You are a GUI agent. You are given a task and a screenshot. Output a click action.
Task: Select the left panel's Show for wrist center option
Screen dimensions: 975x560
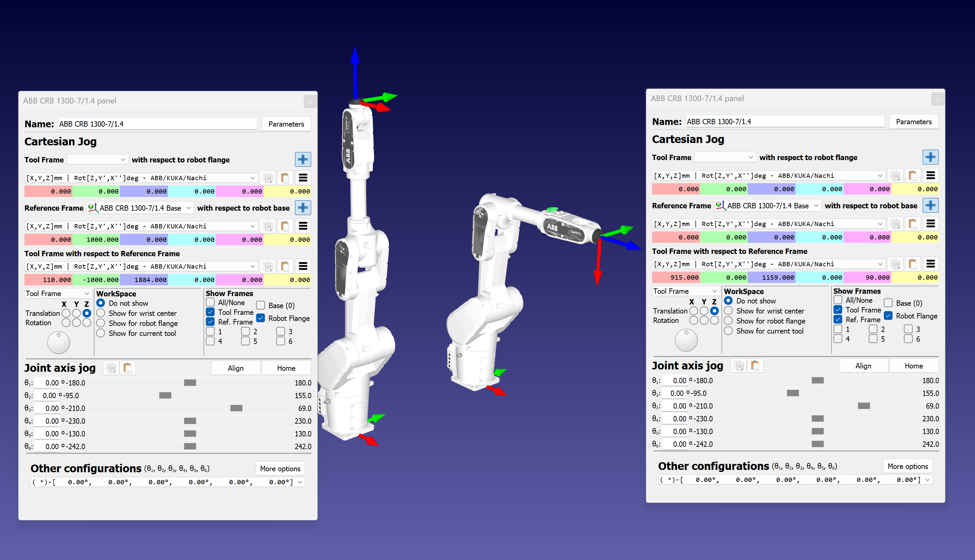101,313
